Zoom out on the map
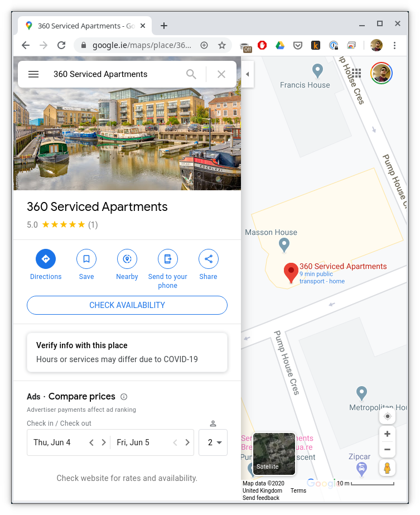The width and height of the screenshot is (420, 515). (x=388, y=450)
